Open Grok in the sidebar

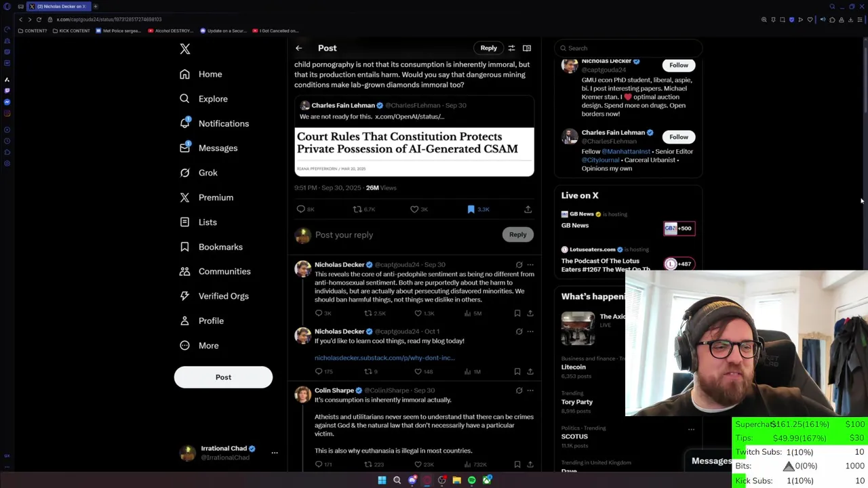[199, 173]
